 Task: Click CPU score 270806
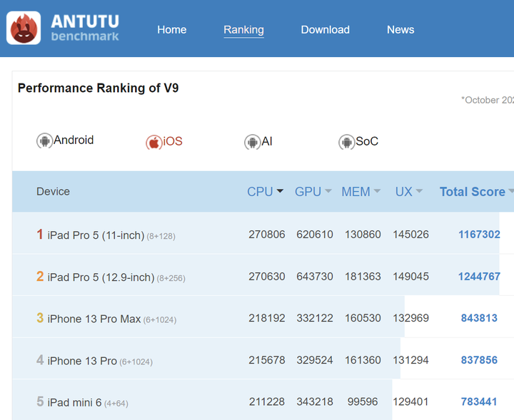coord(267,235)
